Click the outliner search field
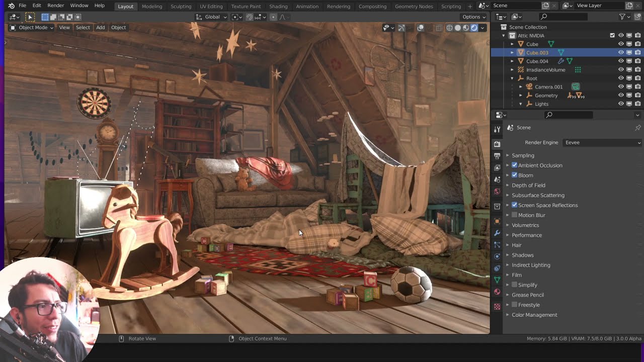Screen dimensions: 644x362 562,17
